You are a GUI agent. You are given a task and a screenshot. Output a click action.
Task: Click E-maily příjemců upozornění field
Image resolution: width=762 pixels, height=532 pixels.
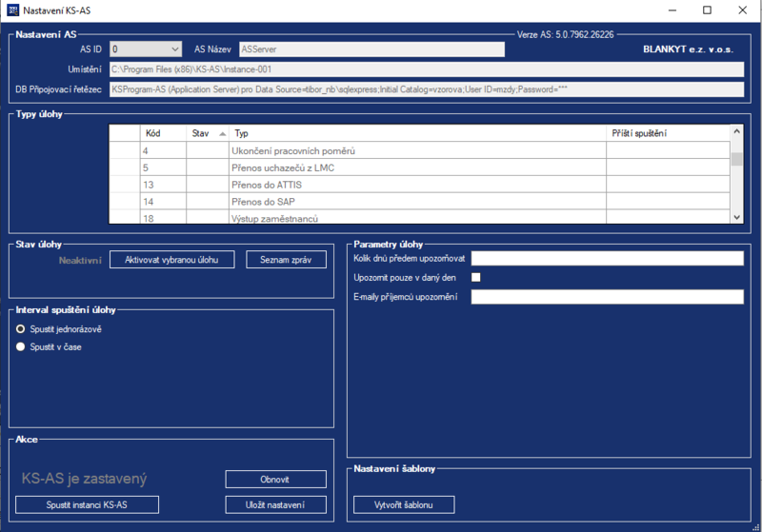point(608,297)
